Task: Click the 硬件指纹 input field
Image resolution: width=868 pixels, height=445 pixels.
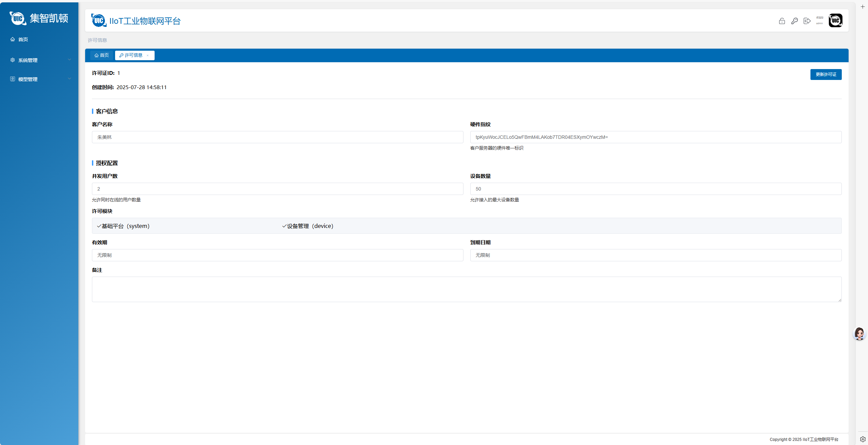Action: pos(656,137)
